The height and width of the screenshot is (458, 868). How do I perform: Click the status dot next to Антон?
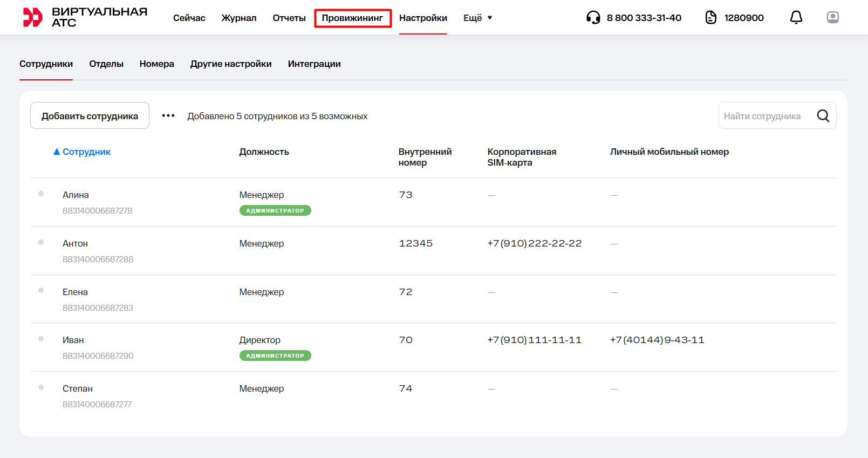point(41,242)
